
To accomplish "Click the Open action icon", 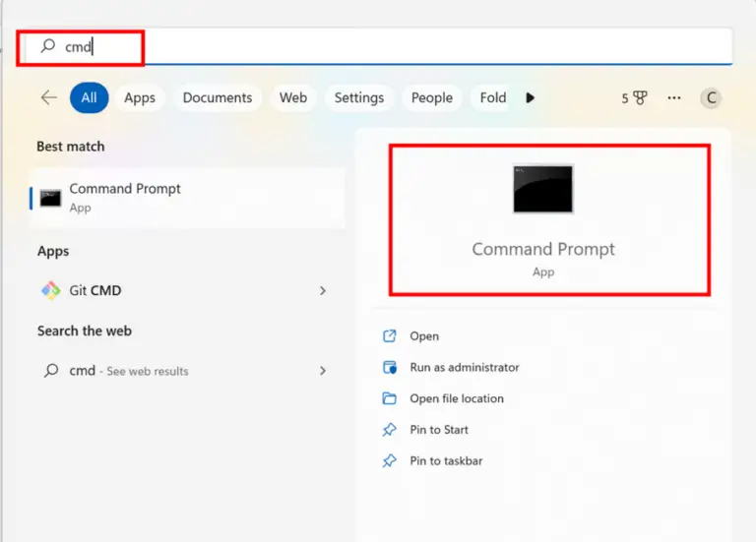I will 390,335.
